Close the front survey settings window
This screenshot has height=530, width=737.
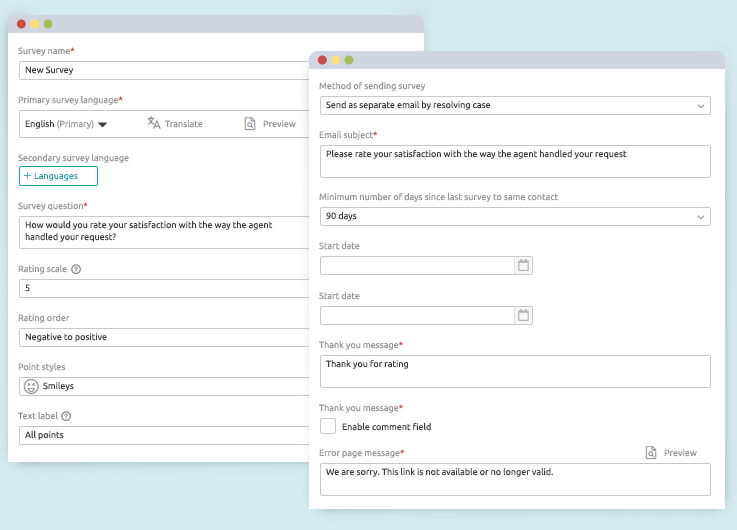(x=322, y=60)
